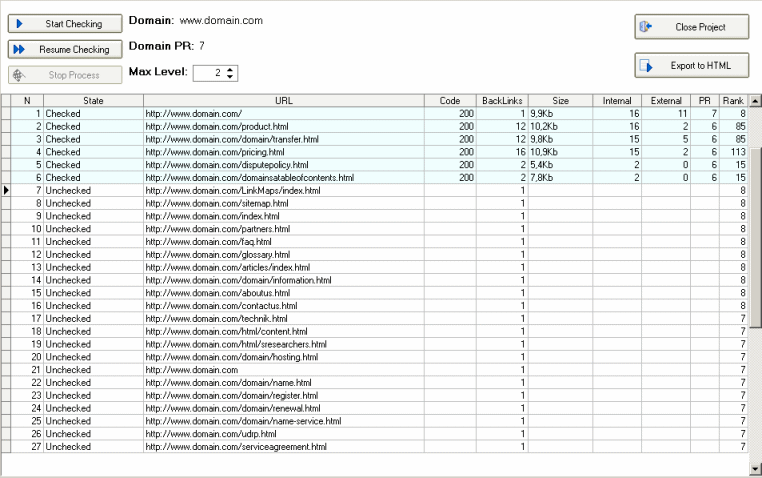Sort by the State column header

[93, 101]
